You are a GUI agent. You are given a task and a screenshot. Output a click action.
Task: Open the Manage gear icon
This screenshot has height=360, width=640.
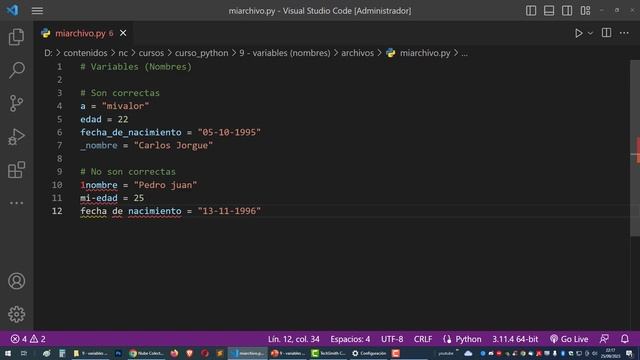pyautogui.click(x=16, y=314)
